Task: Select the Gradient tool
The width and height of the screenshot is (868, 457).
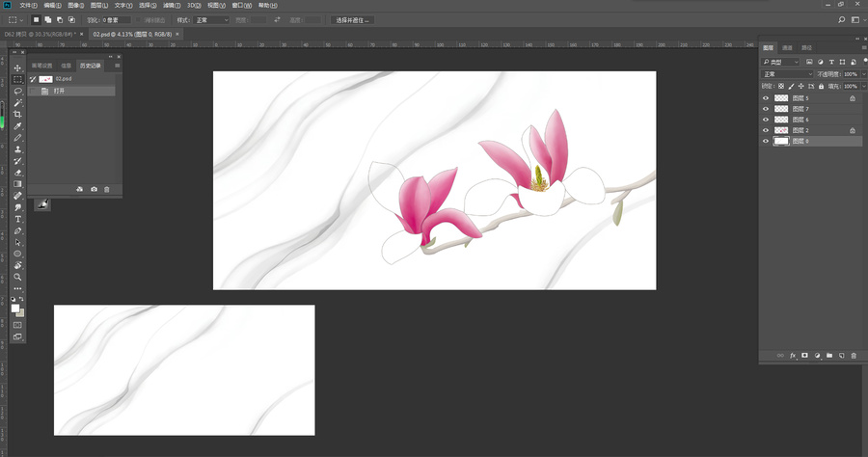Action: [17, 184]
